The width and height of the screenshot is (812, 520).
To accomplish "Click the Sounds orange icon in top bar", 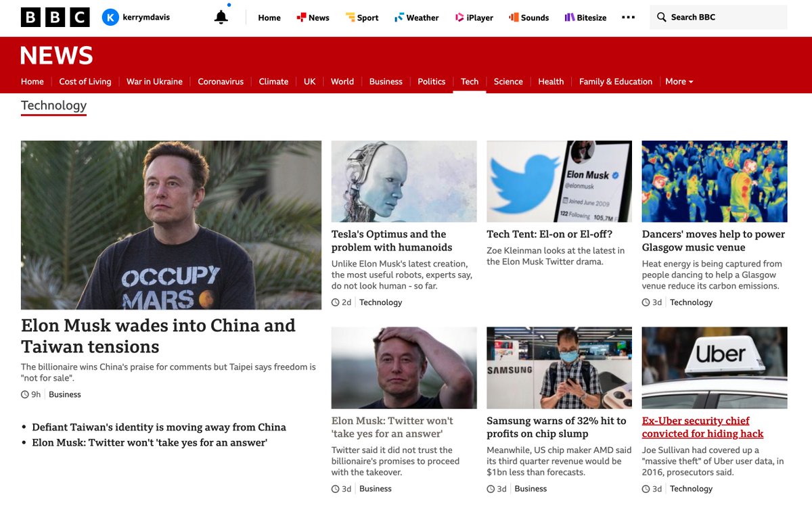I will click(514, 18).
